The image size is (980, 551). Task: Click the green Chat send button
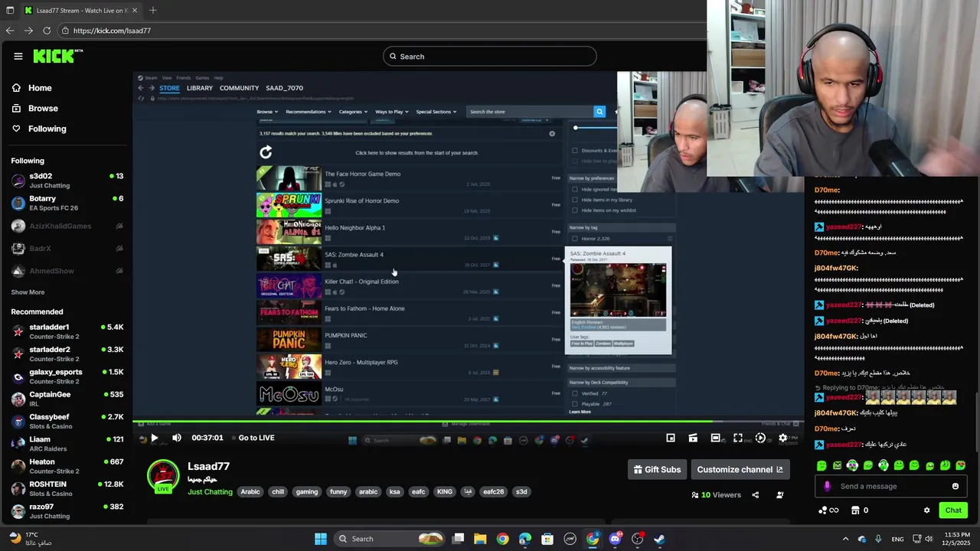953,510
